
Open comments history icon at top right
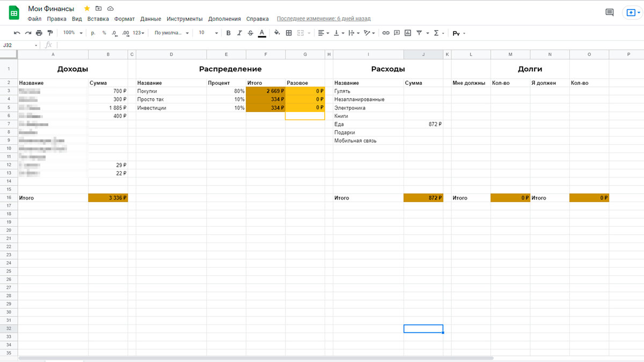click(610, 12)
